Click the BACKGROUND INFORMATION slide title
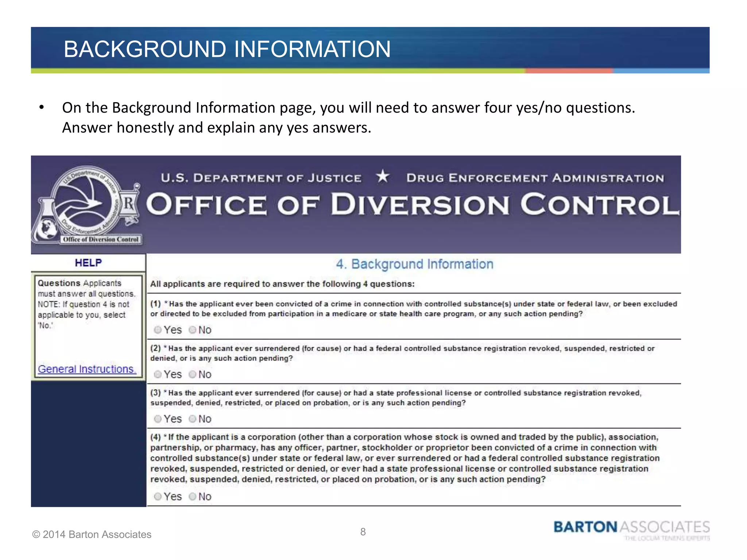Screen dimensions: 747x560 tap(227, 49)
